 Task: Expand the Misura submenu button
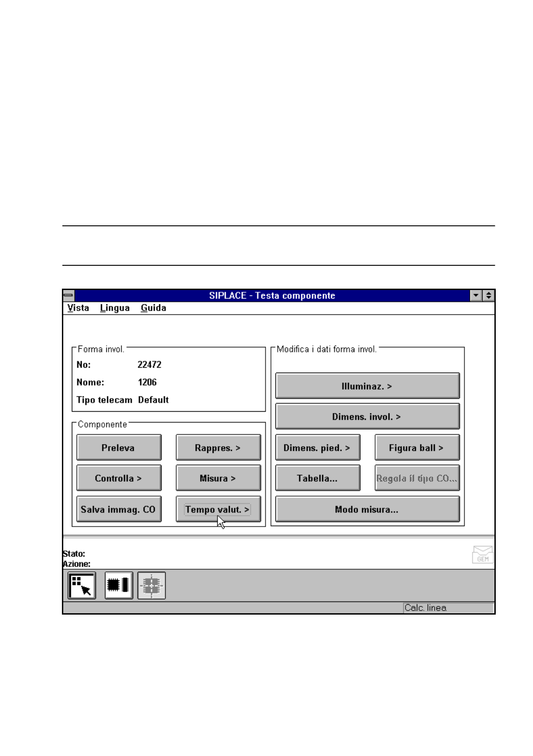coord(218,478)
